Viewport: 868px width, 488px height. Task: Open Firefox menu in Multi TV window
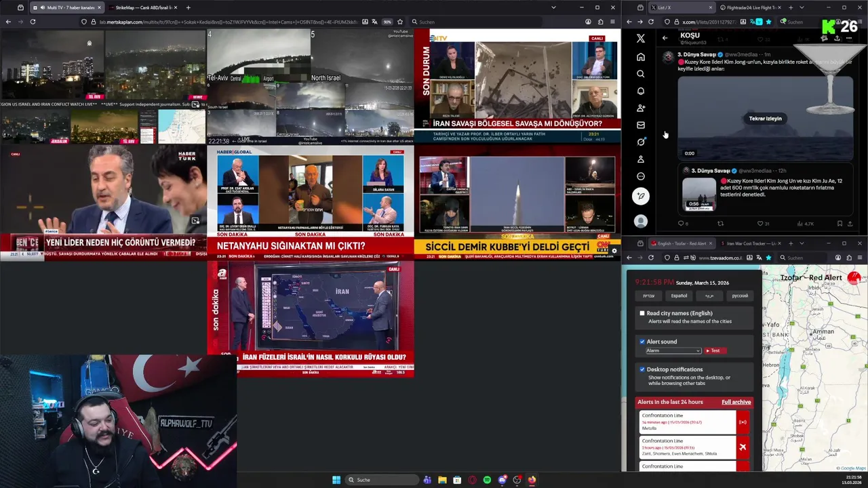[x=613, y=22]
